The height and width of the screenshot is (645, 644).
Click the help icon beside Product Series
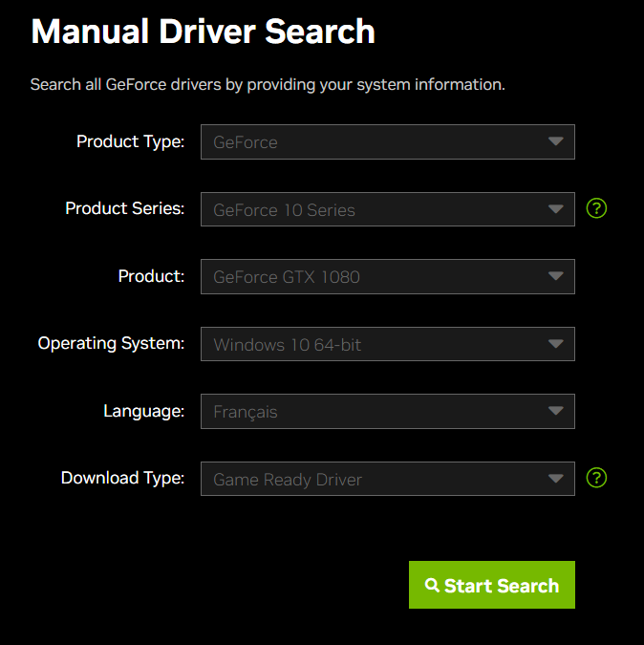click(596, 208)
